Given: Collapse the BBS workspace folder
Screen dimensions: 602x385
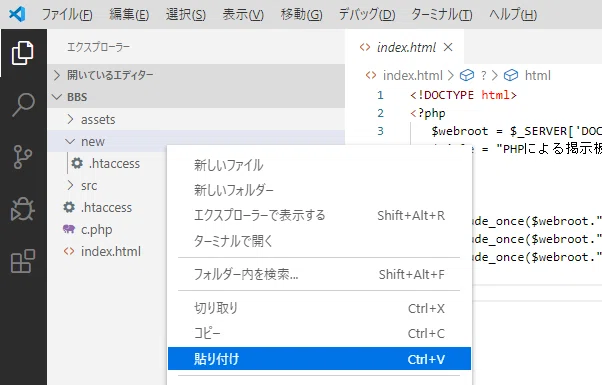Looking at the screenshot, I should point(196,97).
